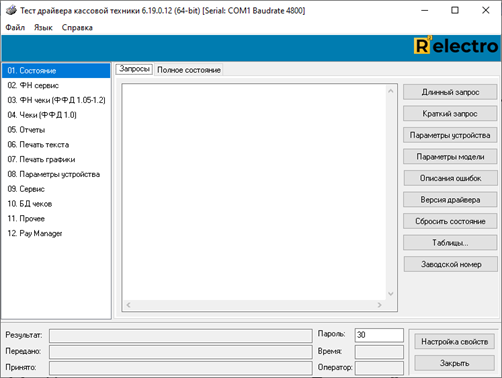Focus the Пароль input field
The height and width of the screenshot is (378, 502).
[x=379, y=335]
